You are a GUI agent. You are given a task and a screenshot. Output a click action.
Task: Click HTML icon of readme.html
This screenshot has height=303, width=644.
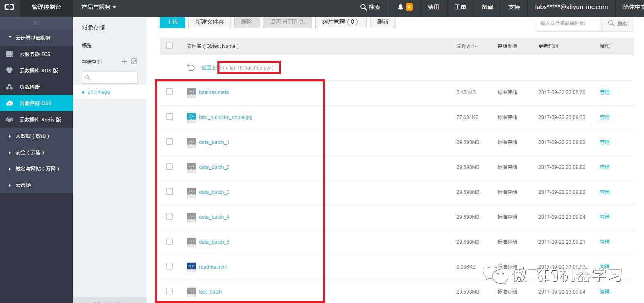tap(191, 267)
